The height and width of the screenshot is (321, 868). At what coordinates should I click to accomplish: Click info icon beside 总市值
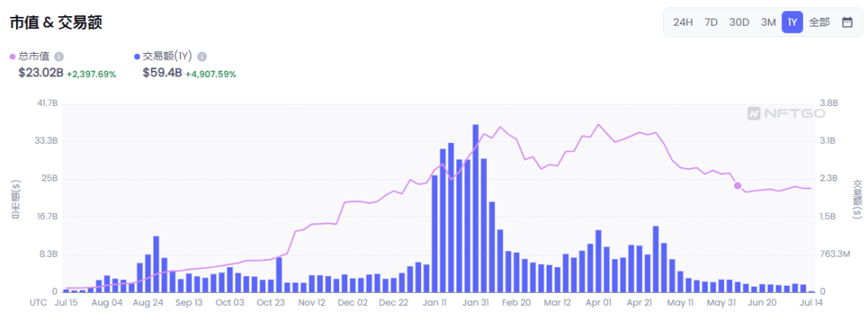point(59,57)
